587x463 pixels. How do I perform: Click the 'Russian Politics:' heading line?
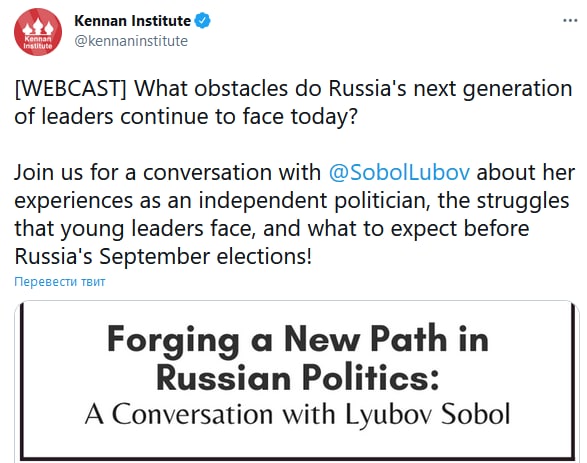click(298, 377)
